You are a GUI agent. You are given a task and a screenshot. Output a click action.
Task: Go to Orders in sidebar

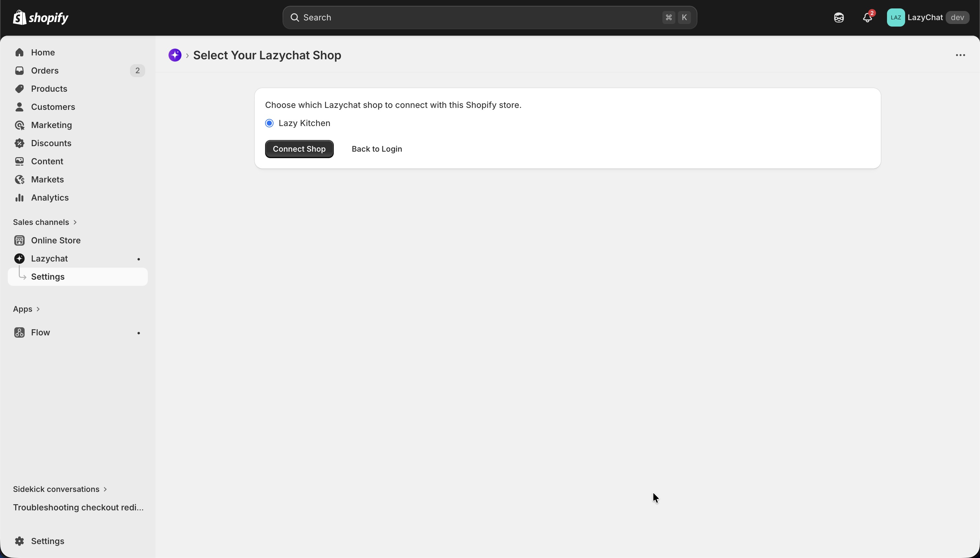tap(45, 71)
